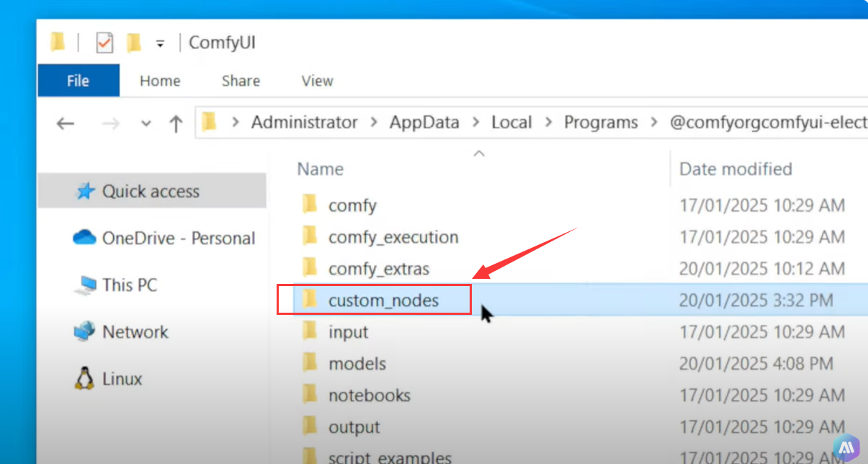This screenshot has height=464, width=868.
Task: Click the Back navigation arrow
Action: pyautogui.click(x=66, y=123)
